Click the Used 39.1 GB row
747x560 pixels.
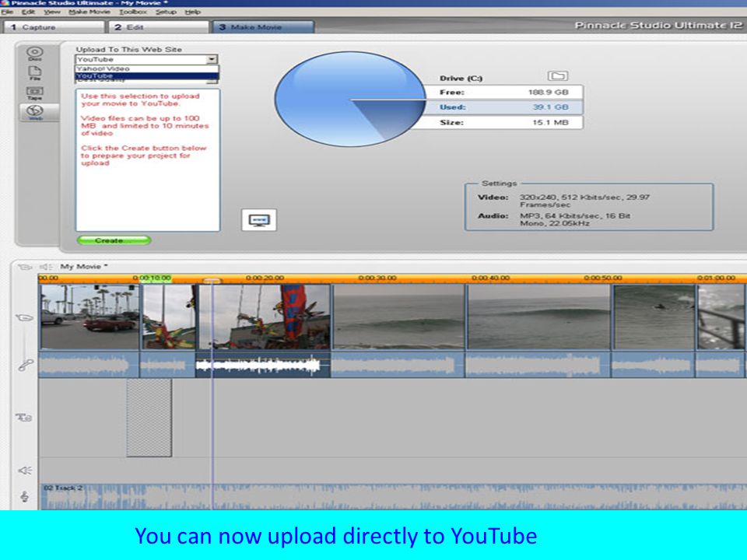tap(503, 107)
